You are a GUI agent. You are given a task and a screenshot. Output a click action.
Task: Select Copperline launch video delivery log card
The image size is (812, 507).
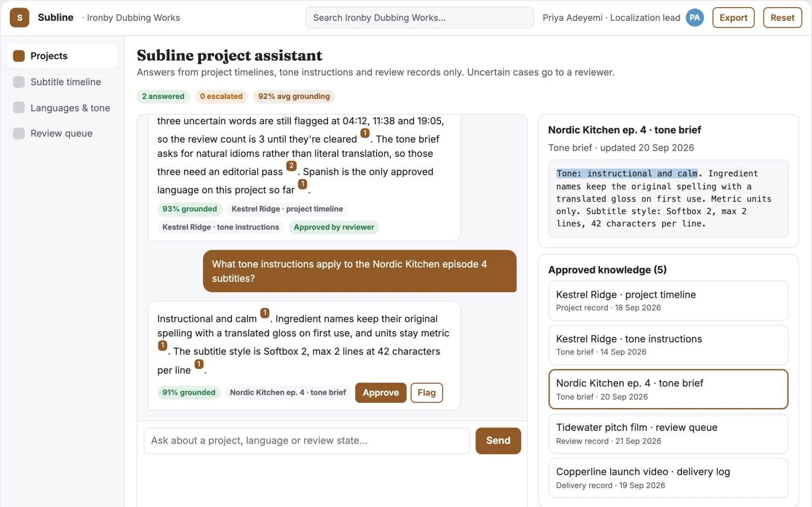pos(668,478)
